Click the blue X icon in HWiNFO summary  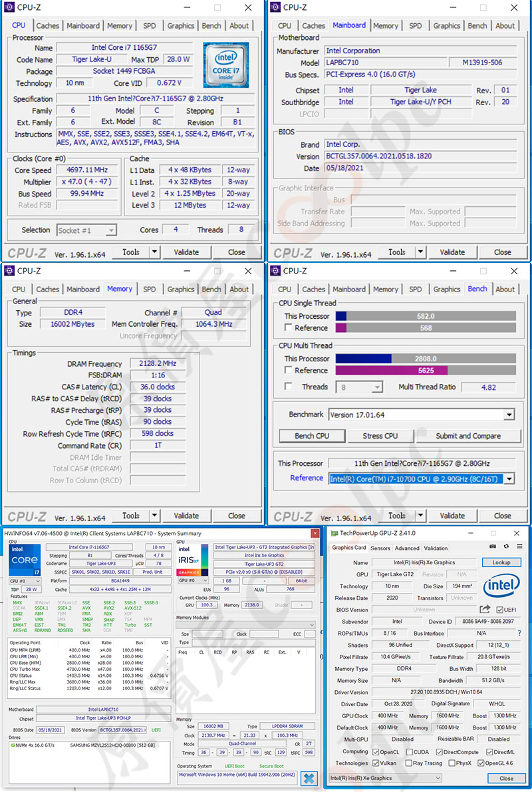click(309, 779)
